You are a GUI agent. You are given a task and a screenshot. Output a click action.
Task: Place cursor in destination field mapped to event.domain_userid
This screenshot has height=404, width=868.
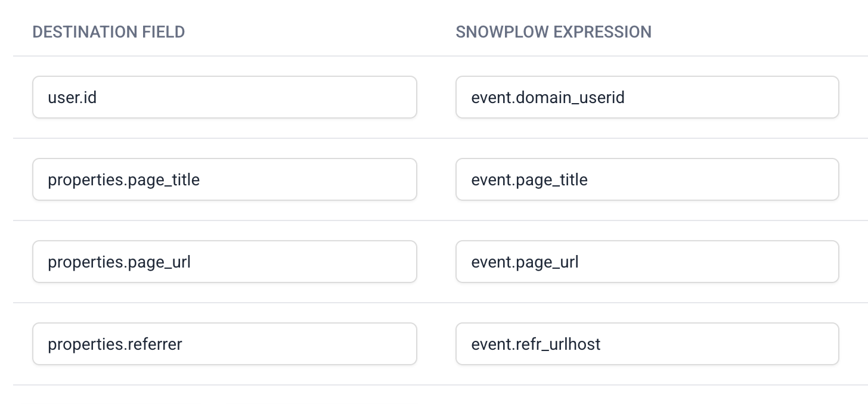tap(224, 97)
